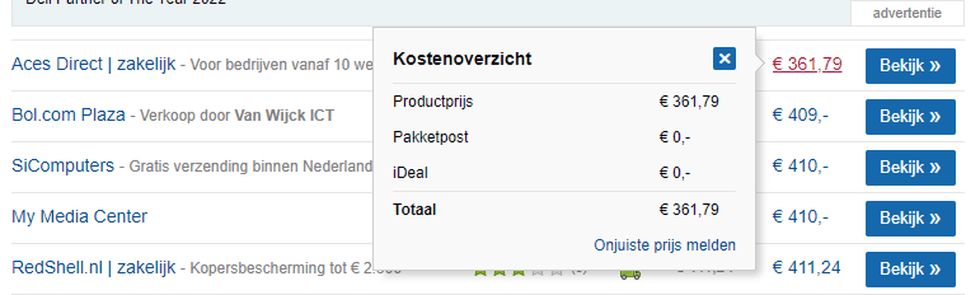The width and height of the screenshot is (980, 295).
Task: Open Aces Direct | zakelijk shop link
Action: coord(93,64)
